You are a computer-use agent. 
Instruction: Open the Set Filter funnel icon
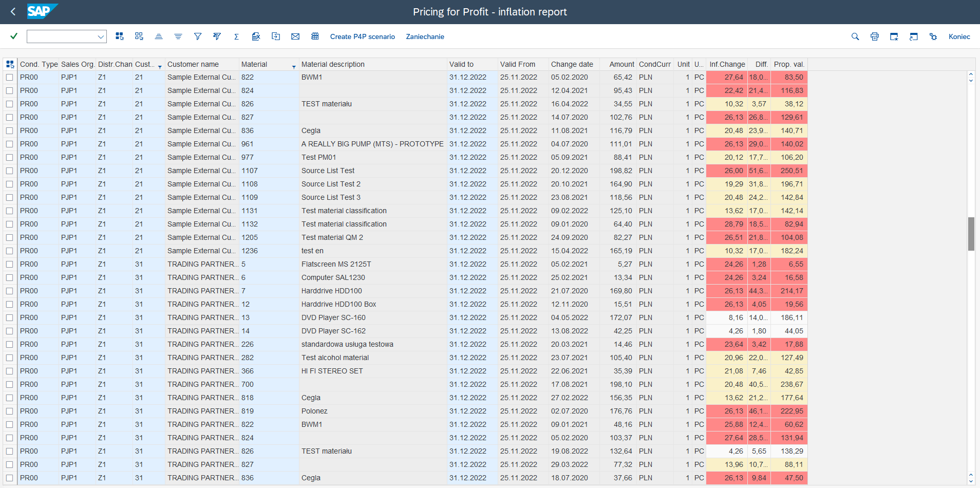coord(198,36)
